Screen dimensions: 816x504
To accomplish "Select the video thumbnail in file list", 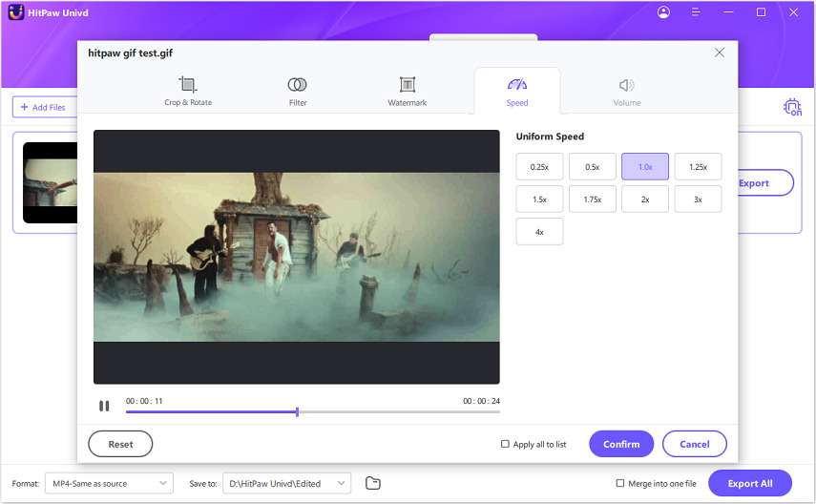I will (50, 182).
